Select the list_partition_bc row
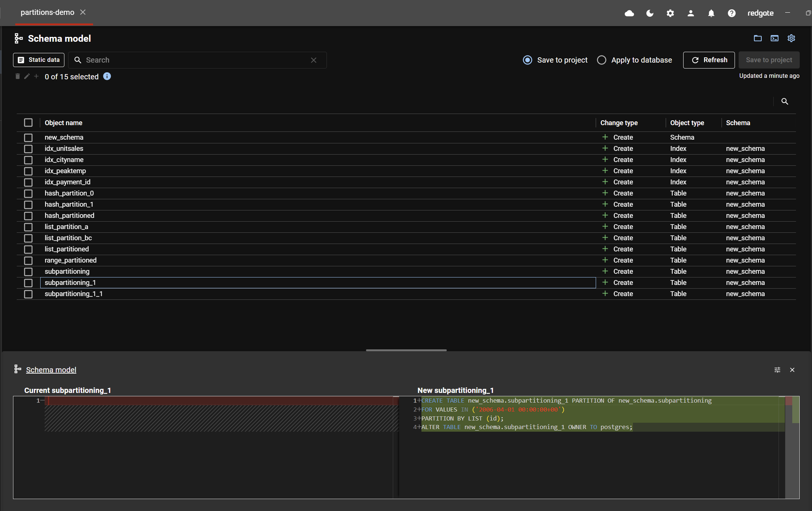This screenshot has width=812, height=511. [406, 238]
